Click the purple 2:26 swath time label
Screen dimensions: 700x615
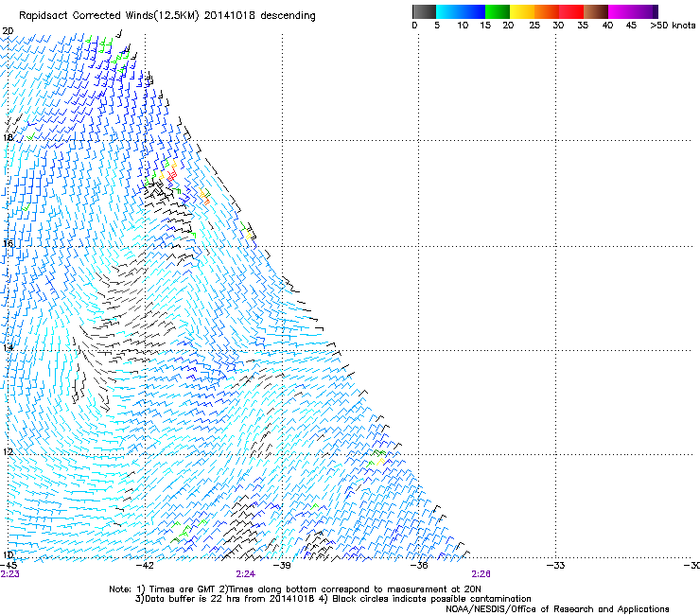(x=481, y=574)
